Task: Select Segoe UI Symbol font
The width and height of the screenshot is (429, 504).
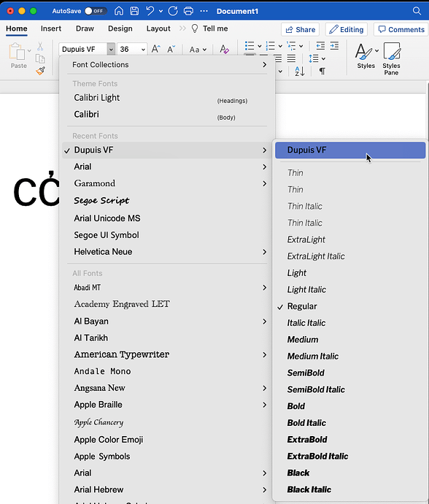Action: (x=166, y=235)
